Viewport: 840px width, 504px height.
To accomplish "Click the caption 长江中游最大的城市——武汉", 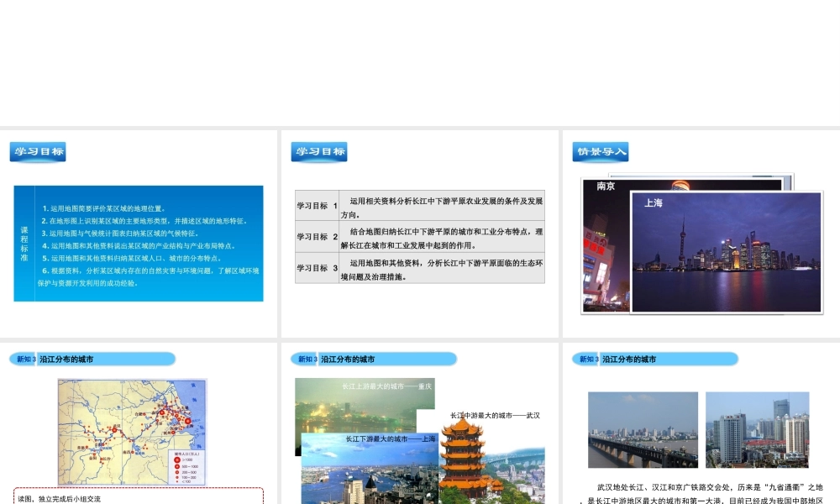I will point(495,416).
